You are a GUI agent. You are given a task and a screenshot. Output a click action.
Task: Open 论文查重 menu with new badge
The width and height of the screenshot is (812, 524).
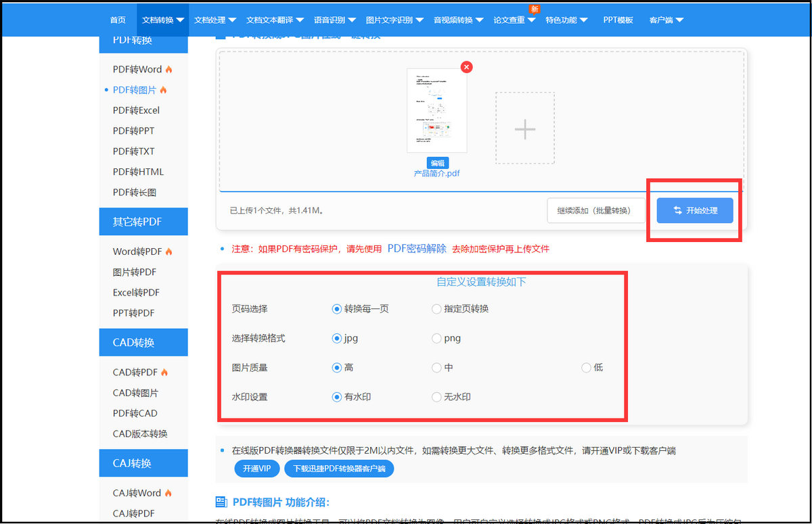pos(514,20)
